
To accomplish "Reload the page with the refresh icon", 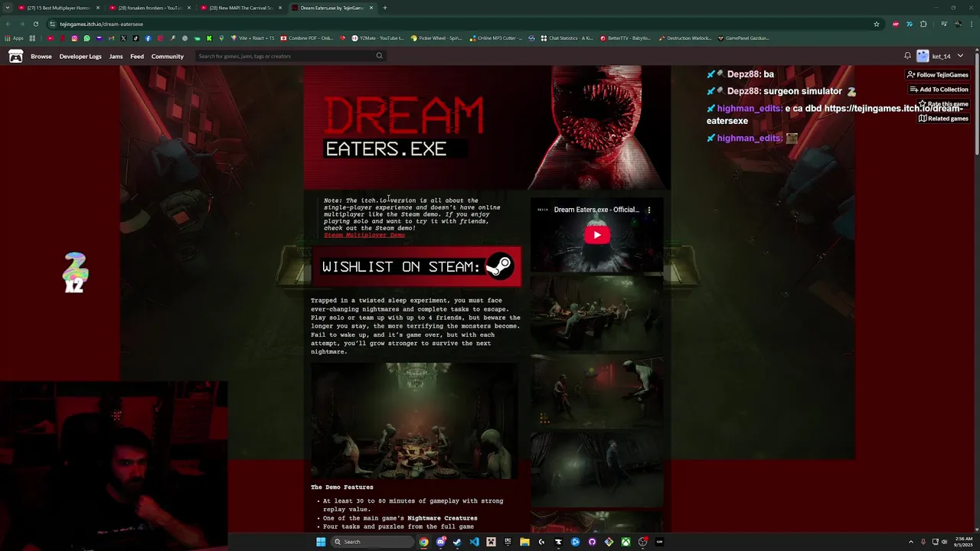I will pos(35,24).
